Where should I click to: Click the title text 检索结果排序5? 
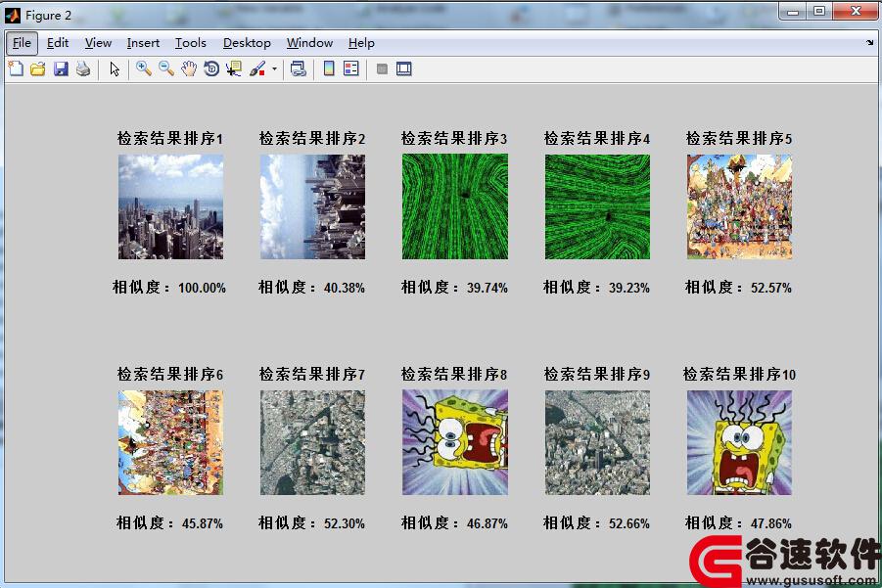pos(739,138)
